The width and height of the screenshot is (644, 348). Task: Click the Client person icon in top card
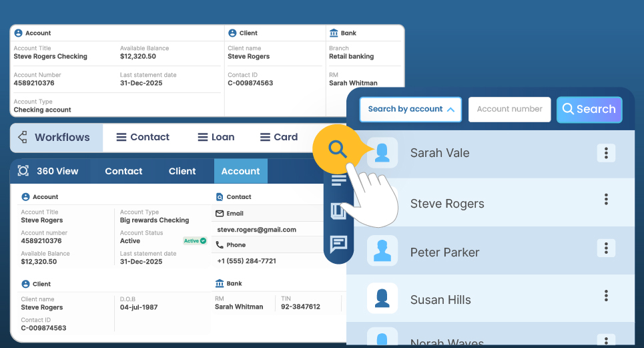(x=232, y=33)
